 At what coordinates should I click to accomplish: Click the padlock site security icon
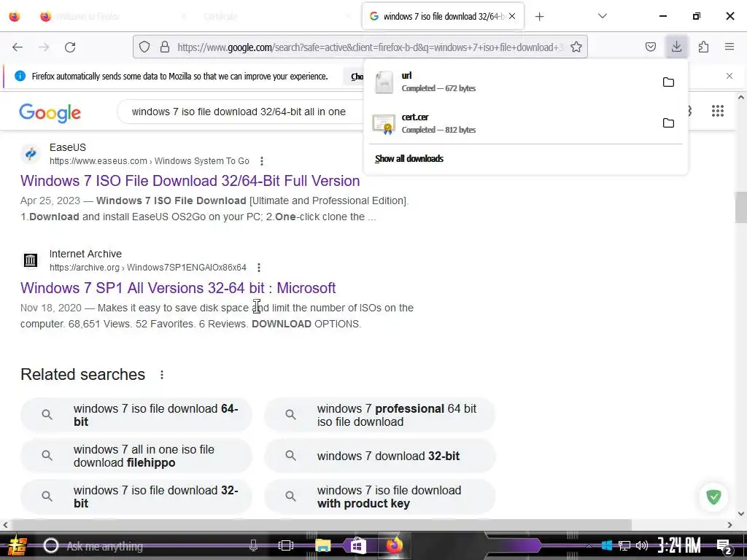(165, 47)
